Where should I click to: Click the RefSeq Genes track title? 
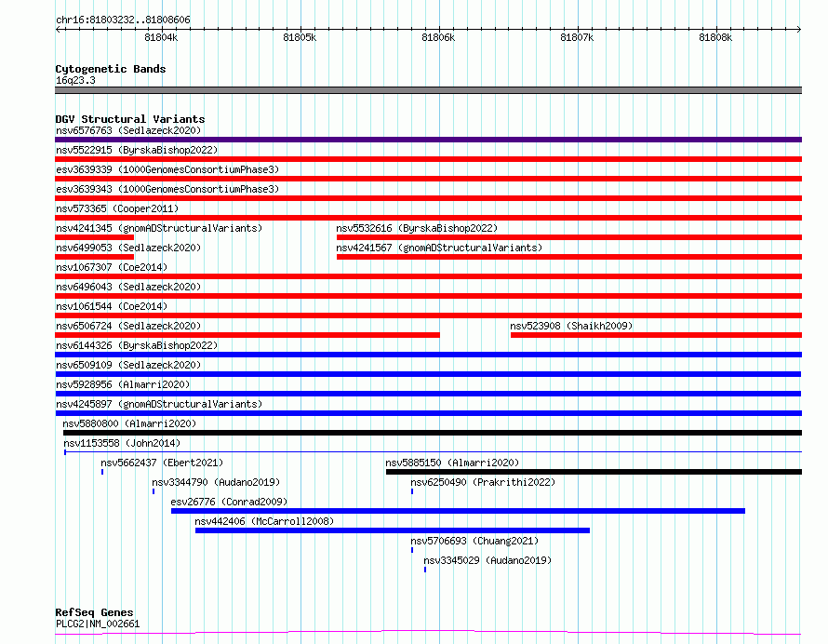pos(94,612)
